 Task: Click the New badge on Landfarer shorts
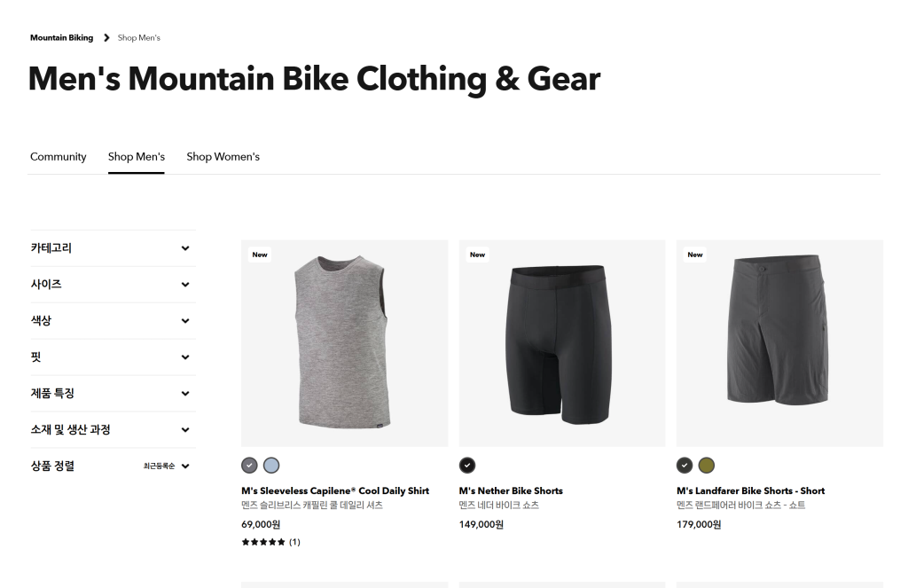click(x=695, y=255)
